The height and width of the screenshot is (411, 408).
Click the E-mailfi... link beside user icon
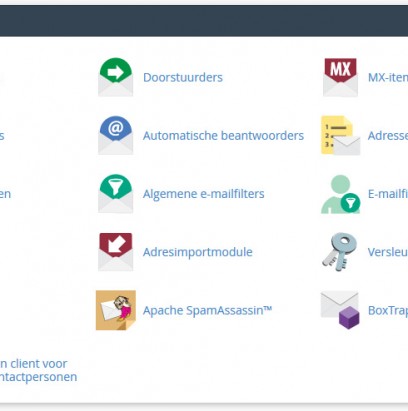click(x=388, y=194)
